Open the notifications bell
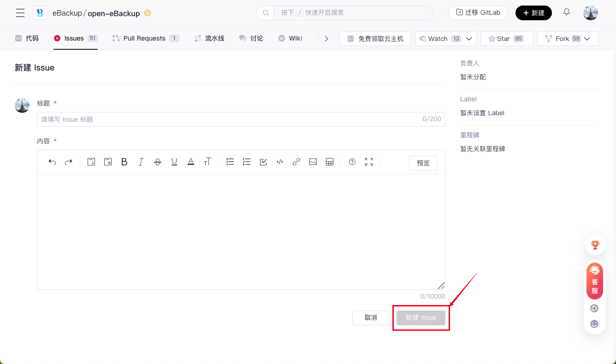Image resolution: width=616 pixels, height=364 pixels. pos(567,12)
